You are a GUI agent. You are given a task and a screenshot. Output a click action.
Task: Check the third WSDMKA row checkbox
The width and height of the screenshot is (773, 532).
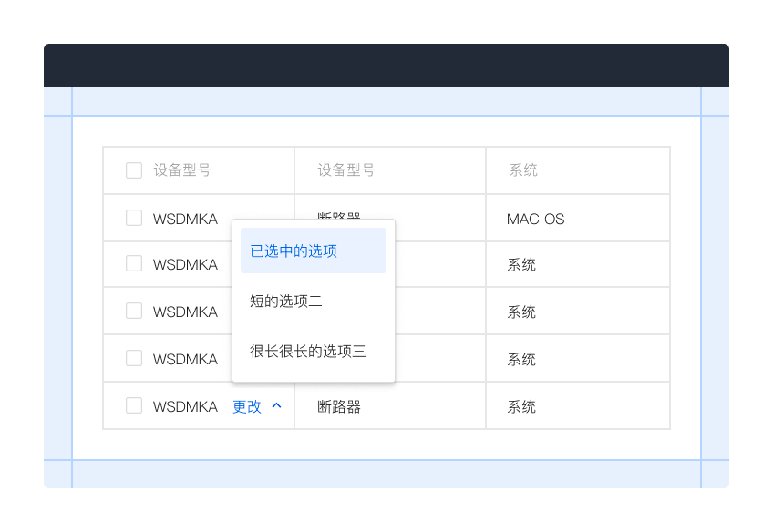tap(133, 312)
